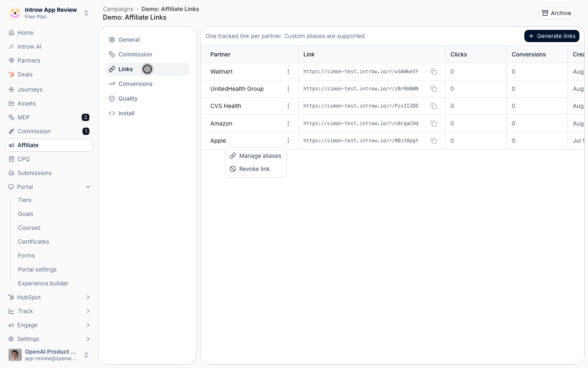
Task: Copy the CVS Health link
Action: (434, 106)
